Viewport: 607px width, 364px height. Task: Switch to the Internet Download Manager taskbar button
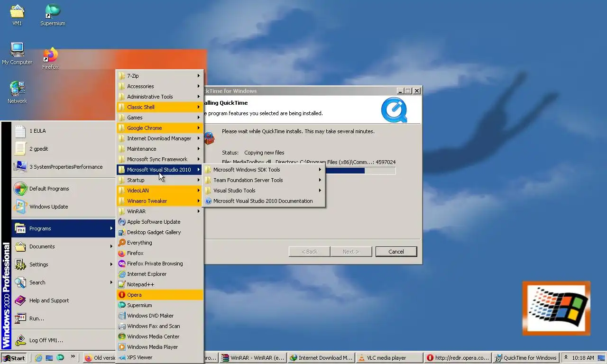pyautogui.click(x=321, y=358)
